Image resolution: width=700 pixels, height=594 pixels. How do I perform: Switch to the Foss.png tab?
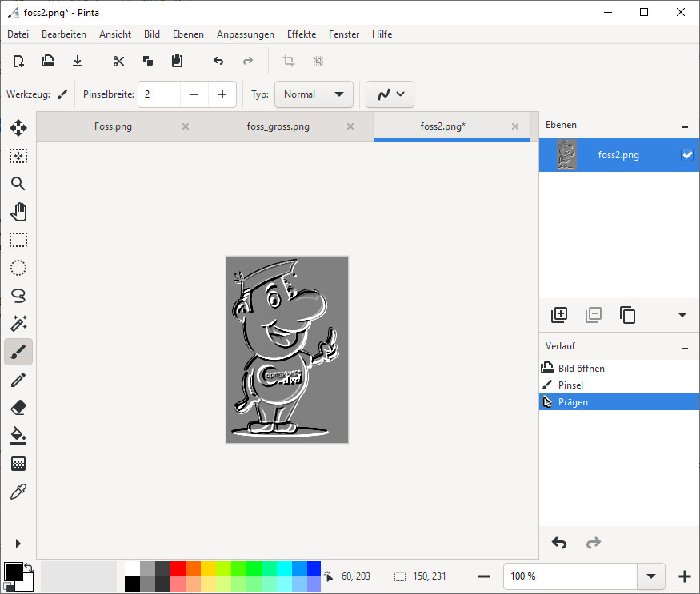[x=113, y=126]
